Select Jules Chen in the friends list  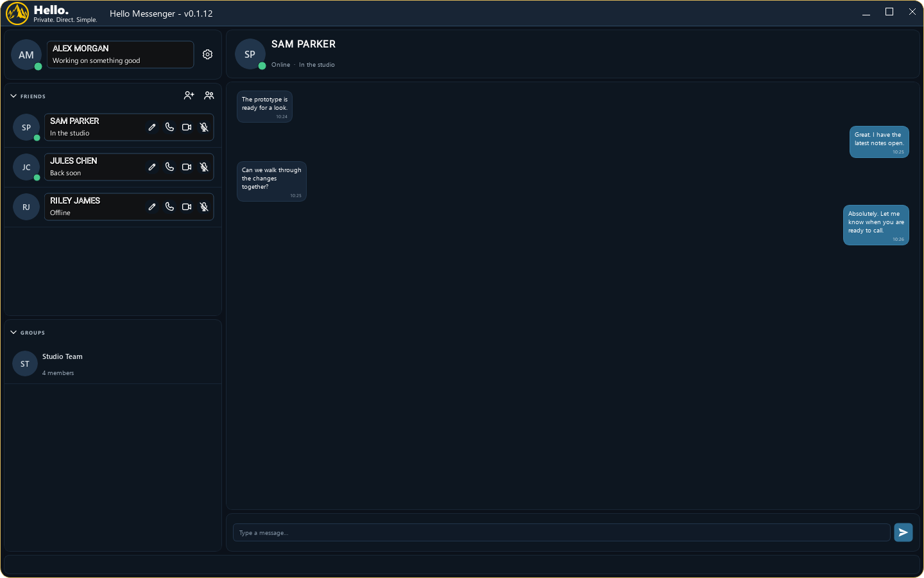point(113,167)
